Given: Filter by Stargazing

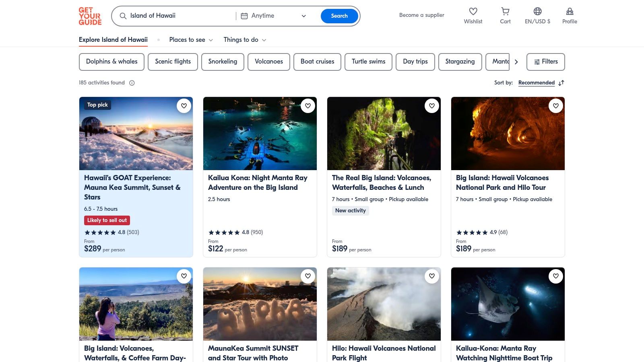Looking at the screenshot, I should coord(460,62).
